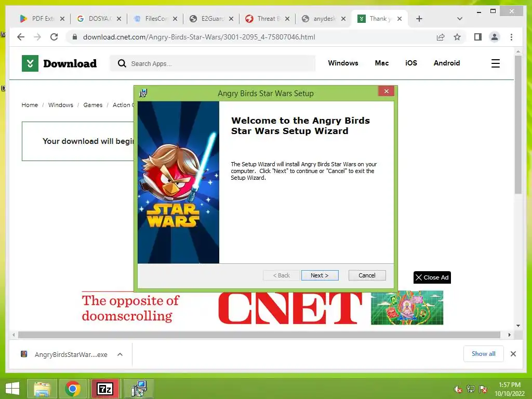Expand download item options chevron

coord(120,354)
